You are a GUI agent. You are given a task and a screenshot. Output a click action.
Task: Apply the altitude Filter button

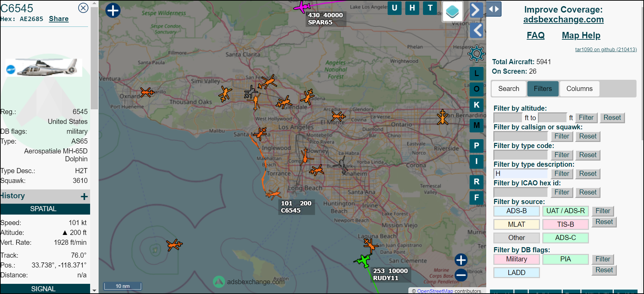(586, 118)
